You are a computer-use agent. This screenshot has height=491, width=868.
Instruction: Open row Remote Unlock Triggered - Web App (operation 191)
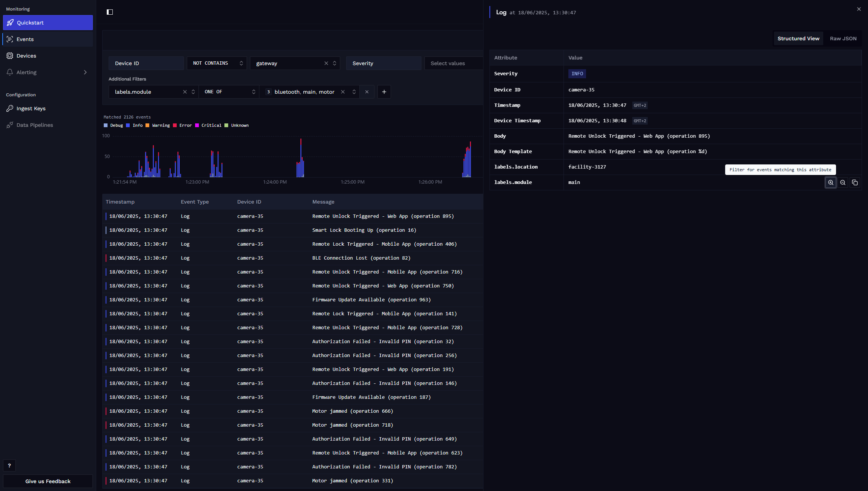coord(292,369)
